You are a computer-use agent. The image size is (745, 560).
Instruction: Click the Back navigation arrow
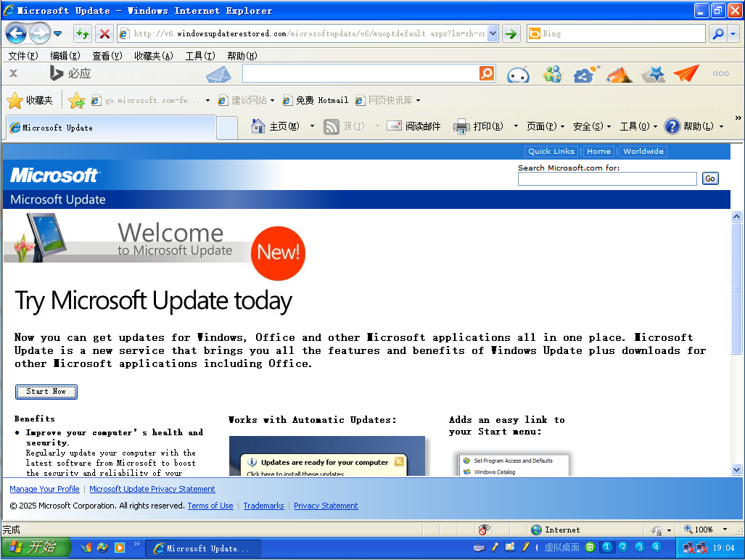16,33
